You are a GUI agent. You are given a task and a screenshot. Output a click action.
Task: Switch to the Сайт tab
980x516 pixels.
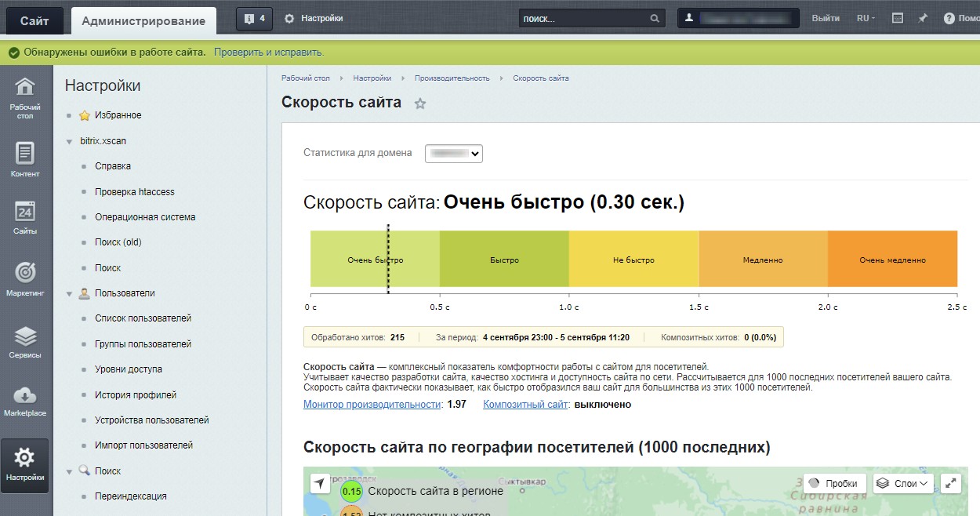point(34,21)
